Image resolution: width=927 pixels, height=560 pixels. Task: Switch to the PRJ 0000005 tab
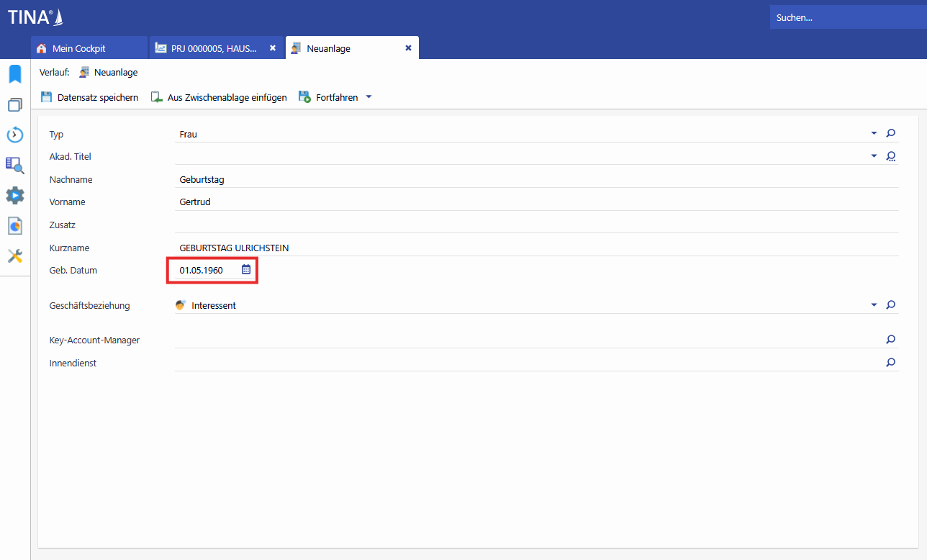coord(213,48)
